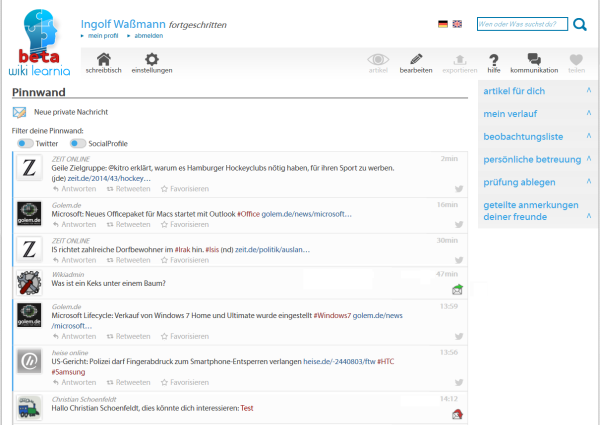Favorisieren the Fingerabdruck tweet
The image size is (600, 425).
click(x=185, y=383)
